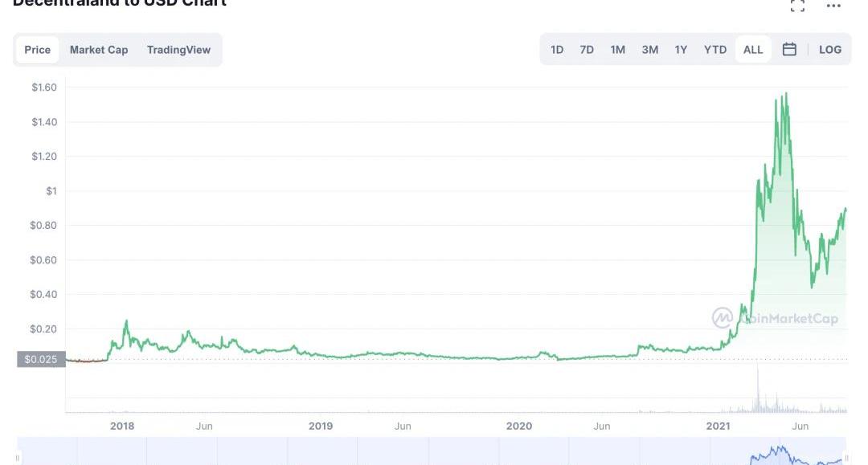Open the calendar date range picker
This screenshot has width=868, height=465.
[789, 50]
